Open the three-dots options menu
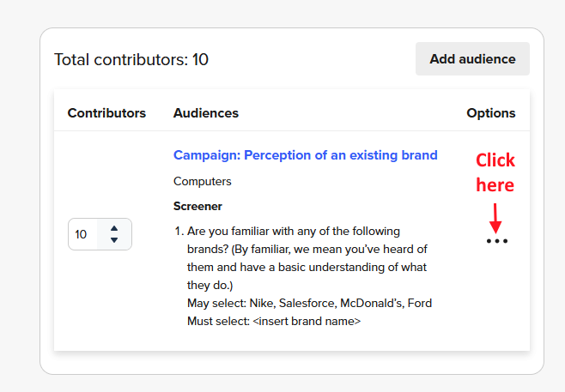Viewport: 565px width, 392px height. pos(496,241)
